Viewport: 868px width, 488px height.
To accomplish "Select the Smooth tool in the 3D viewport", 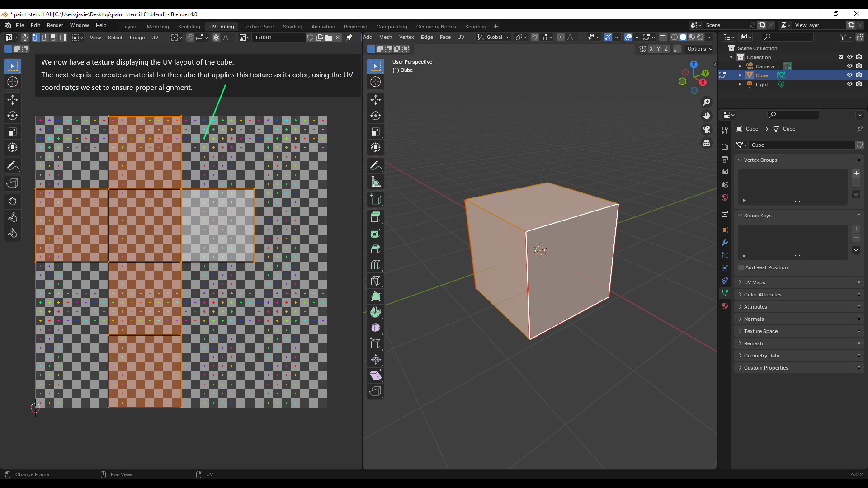I will point(376,328).
